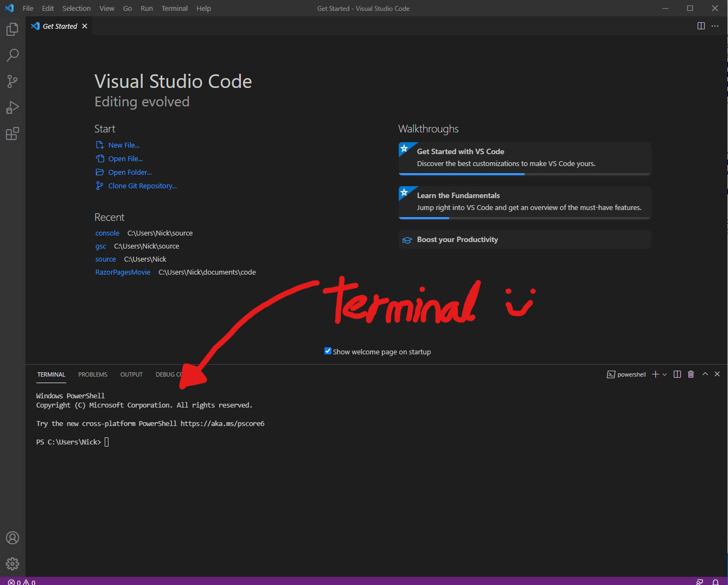Switch to the OUTPUT panel tab
Viewport: 728px width, 585px height.
click(131, 374)
